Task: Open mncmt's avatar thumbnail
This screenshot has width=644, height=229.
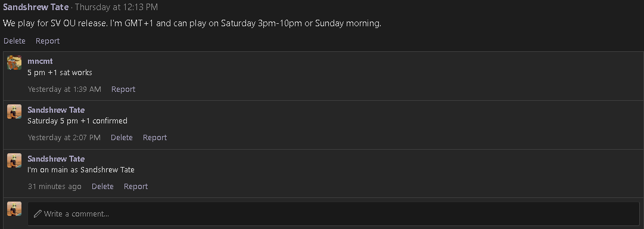Action: coord(14,63)
